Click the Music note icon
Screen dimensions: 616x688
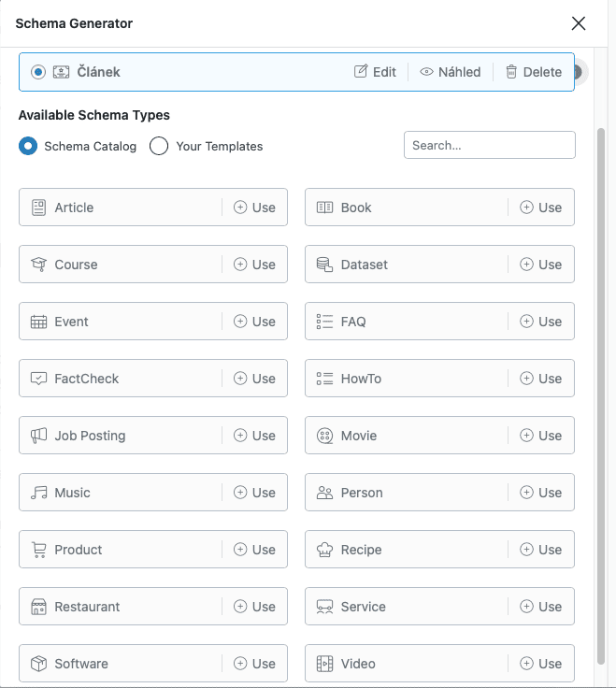[38, 493]
